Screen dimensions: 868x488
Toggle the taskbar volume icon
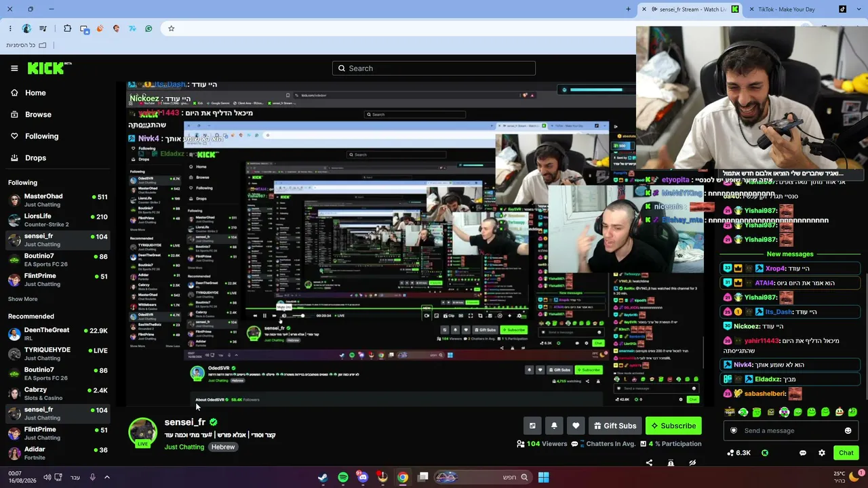click(47, 477)
